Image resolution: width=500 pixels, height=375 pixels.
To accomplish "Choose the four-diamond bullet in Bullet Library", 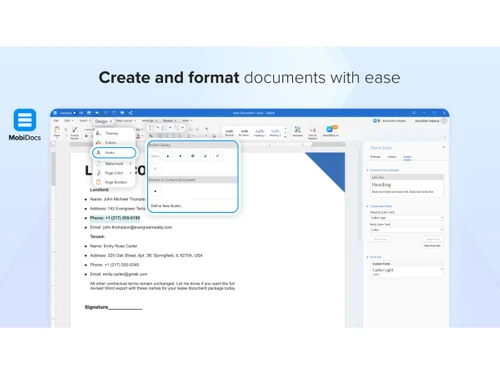I will (193, 156).
